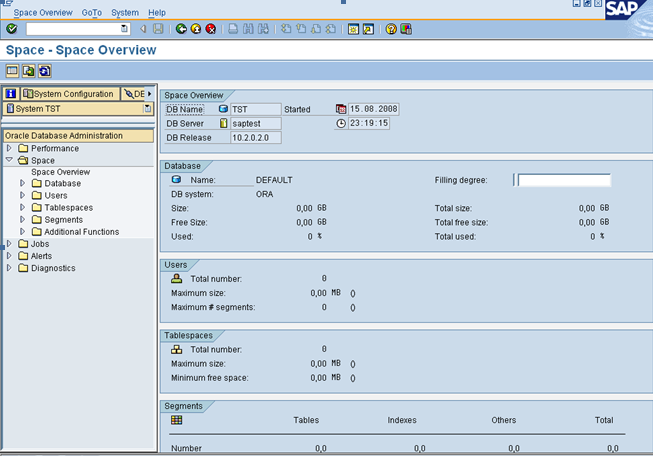Click the database cylinder icon next to DB Name
Viewport: 653px width, 456px height.
click(223, 109)
